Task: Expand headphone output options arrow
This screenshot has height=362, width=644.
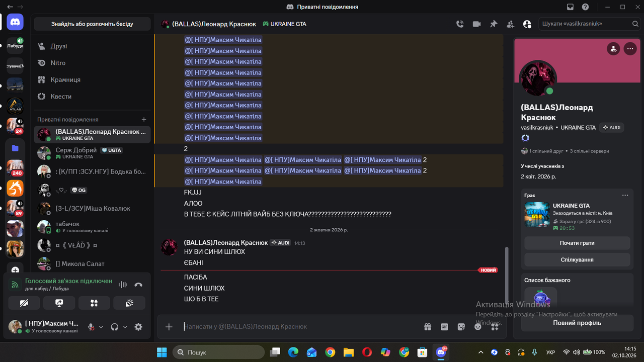Action: pyautogui.click(x=125, y=327)
